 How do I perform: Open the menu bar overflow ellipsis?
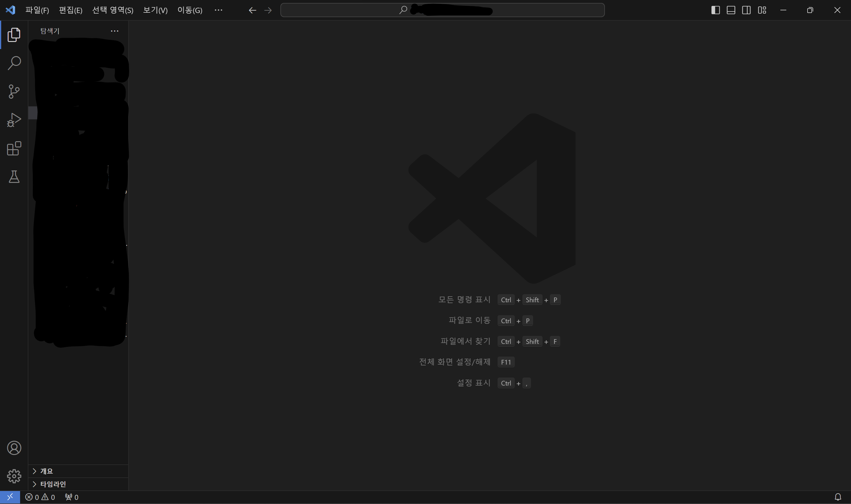coord(218,10)
